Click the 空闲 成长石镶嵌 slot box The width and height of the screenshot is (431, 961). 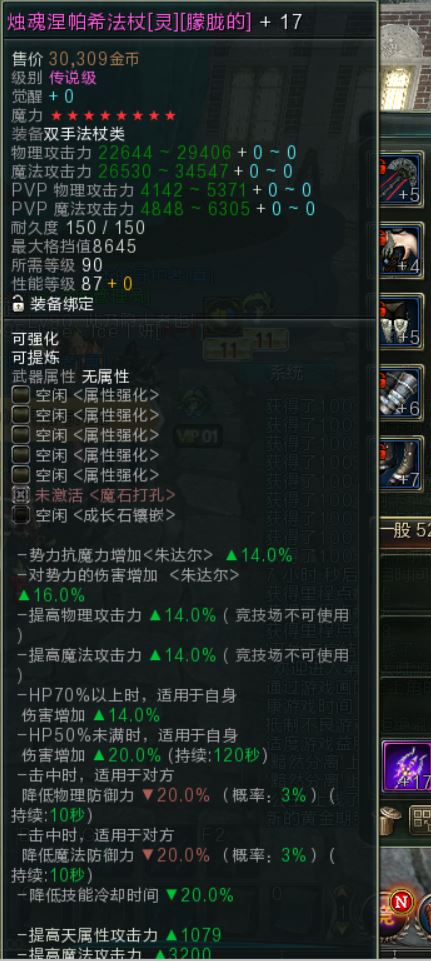tap(20, 515)
